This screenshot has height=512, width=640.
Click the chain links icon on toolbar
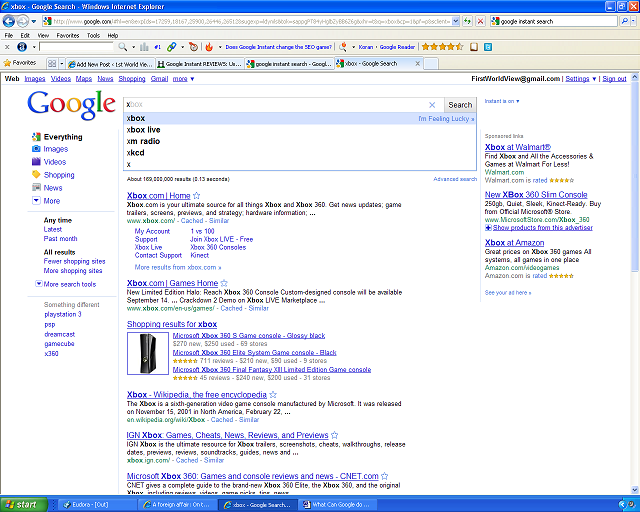point(172,47)
